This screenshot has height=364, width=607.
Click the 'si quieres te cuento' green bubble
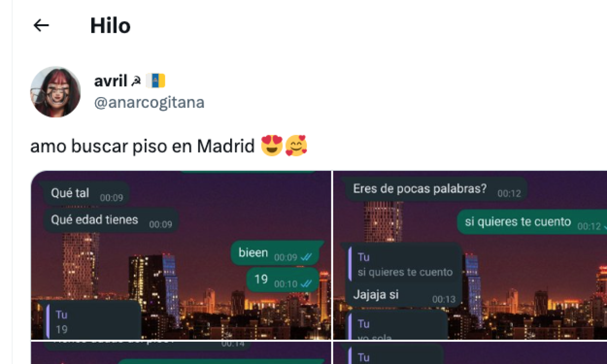[x=532, y=222]
